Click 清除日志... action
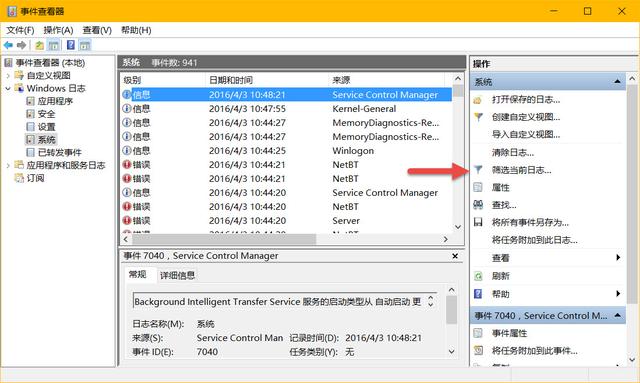 (513, 153)
